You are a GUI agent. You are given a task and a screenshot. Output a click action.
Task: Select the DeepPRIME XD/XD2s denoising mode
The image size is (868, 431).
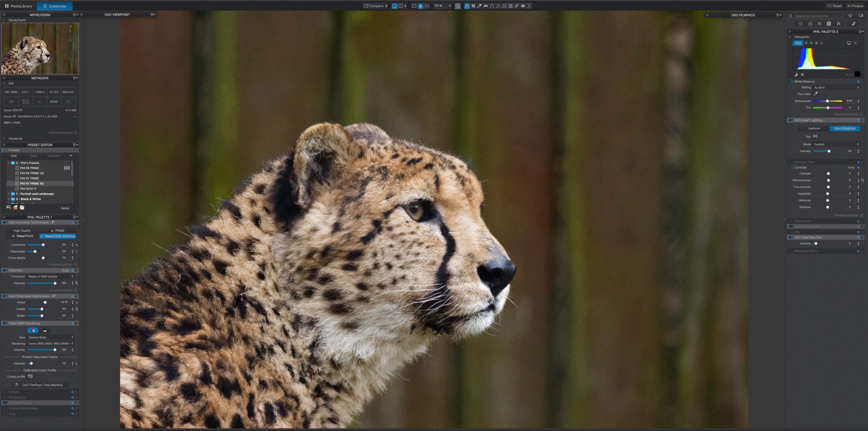point(58,236)
